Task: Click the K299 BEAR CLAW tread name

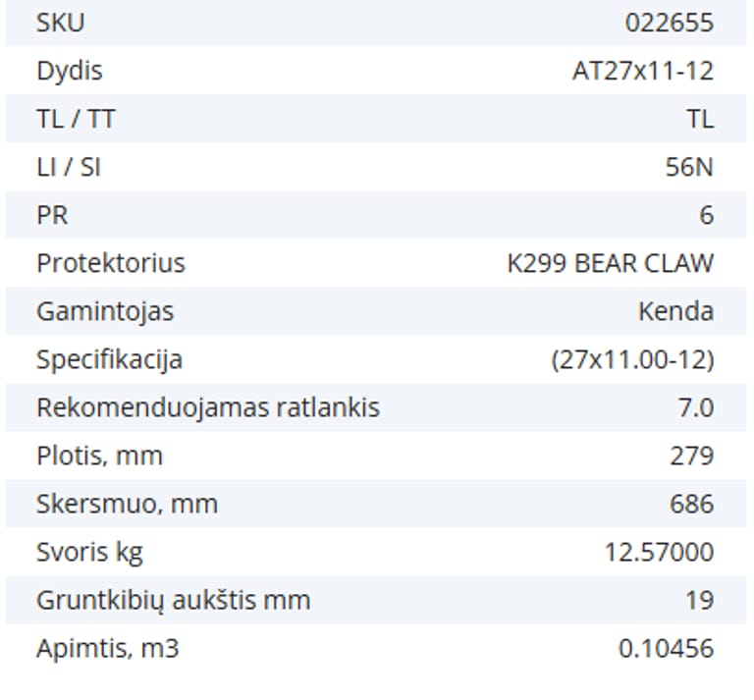Action: coord(611,263)
